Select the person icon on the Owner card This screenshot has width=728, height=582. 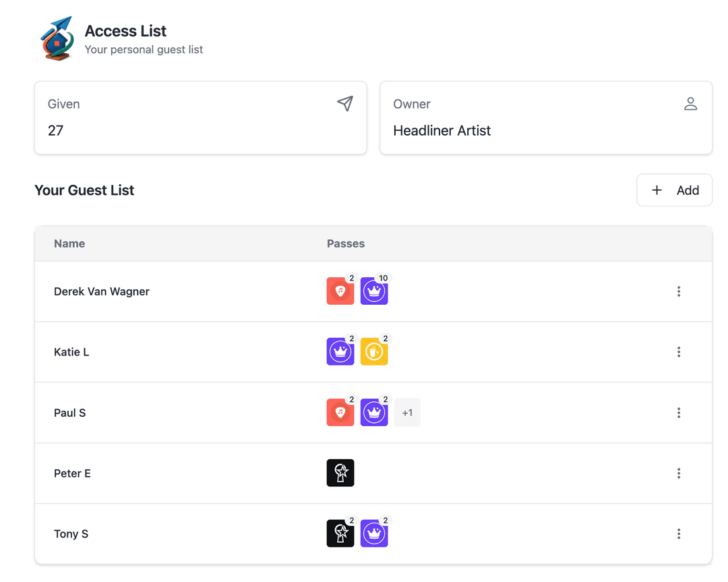pyautogui.click(x=691, y=104)
